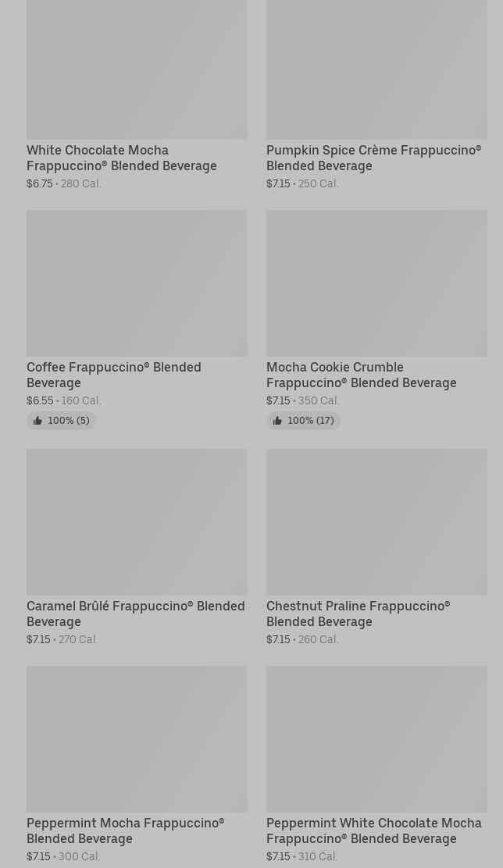Select Coffee Frappuccino Blended Beverage title
503x868 pixels.
click(x=114, y=375)
